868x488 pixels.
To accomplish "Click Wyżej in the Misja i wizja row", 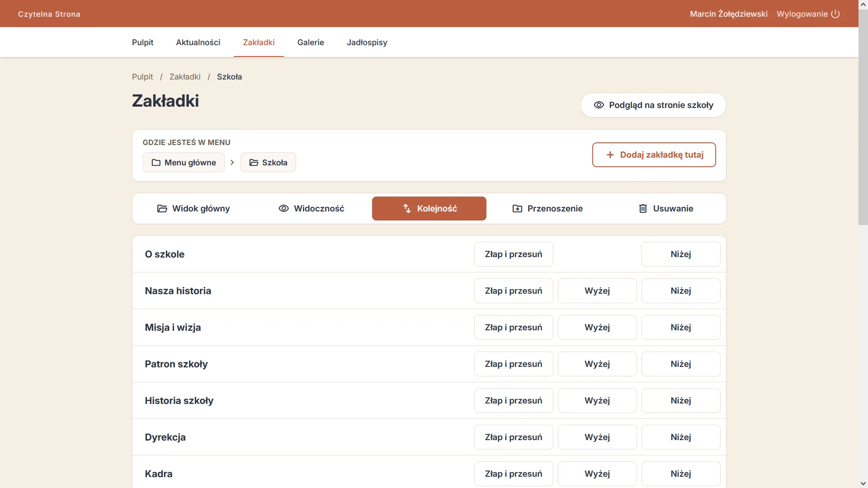I will pos(597,327).
